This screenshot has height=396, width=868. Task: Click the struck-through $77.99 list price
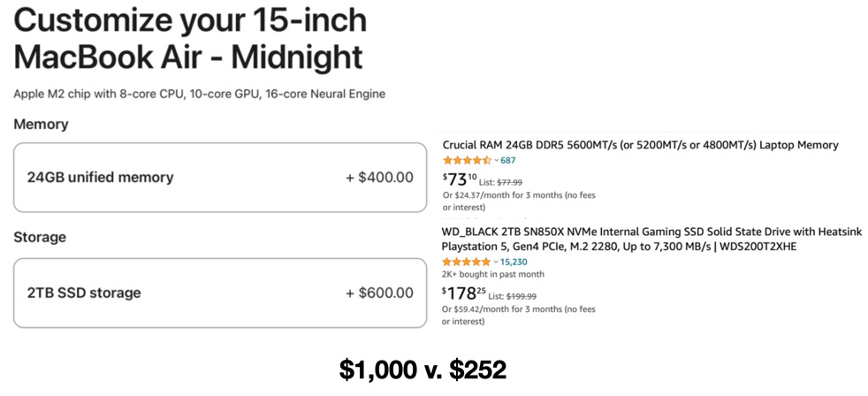[x=509, y=182]
